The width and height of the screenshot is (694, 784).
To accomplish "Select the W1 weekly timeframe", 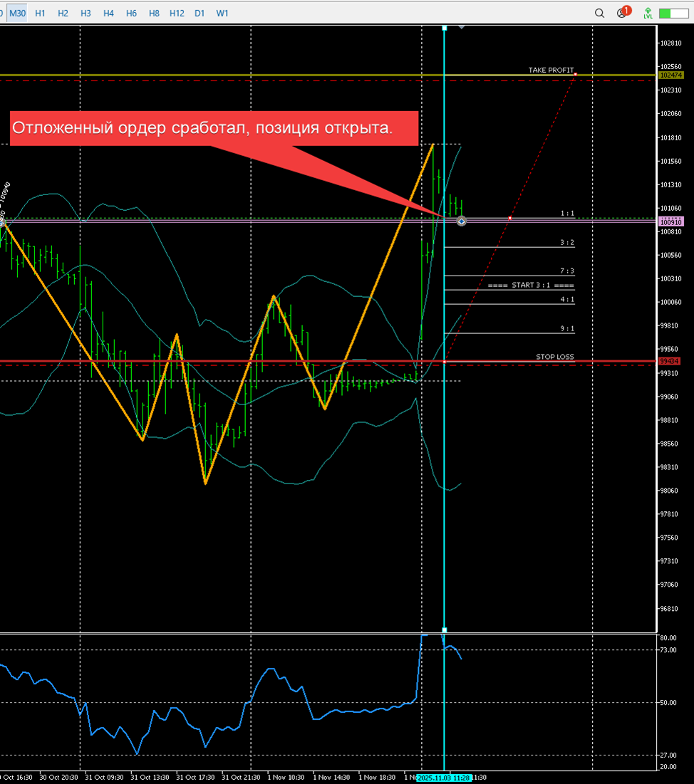I will [x=222, y=13].
